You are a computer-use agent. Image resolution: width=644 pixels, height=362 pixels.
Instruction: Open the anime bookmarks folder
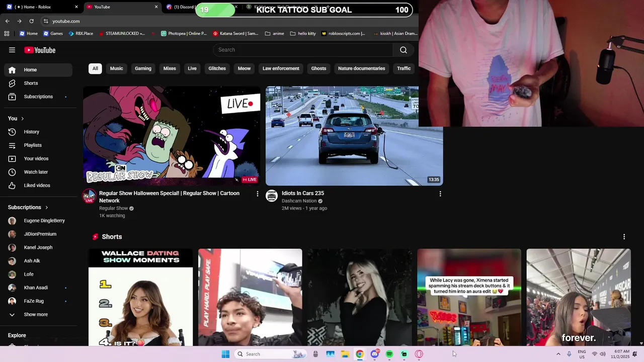point(274,34)
